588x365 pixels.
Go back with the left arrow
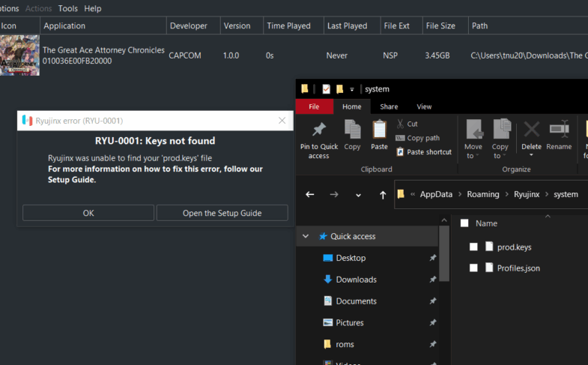[x=310, y=194]
